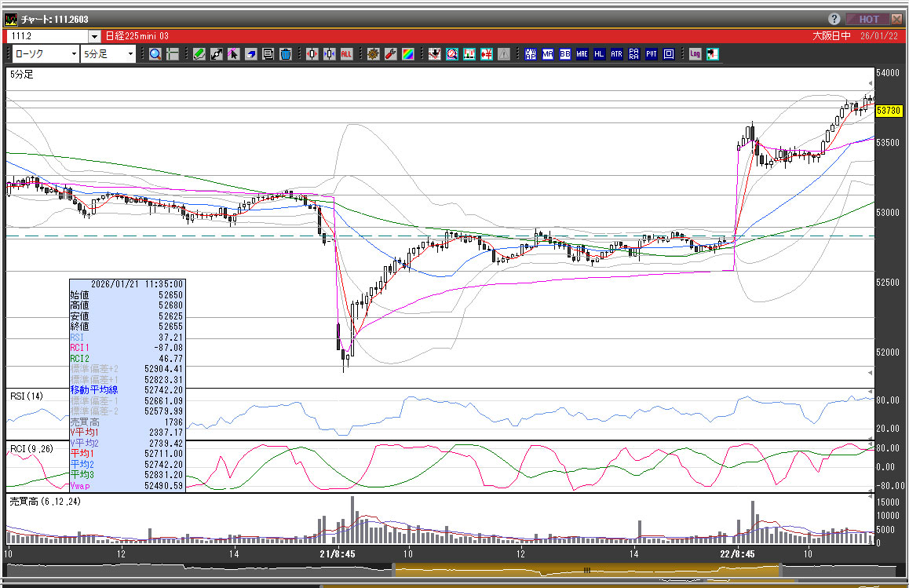This screenshot has height=588, width=909.
Task: Toggle the MA moving average indicator
Action: [548, 54]
